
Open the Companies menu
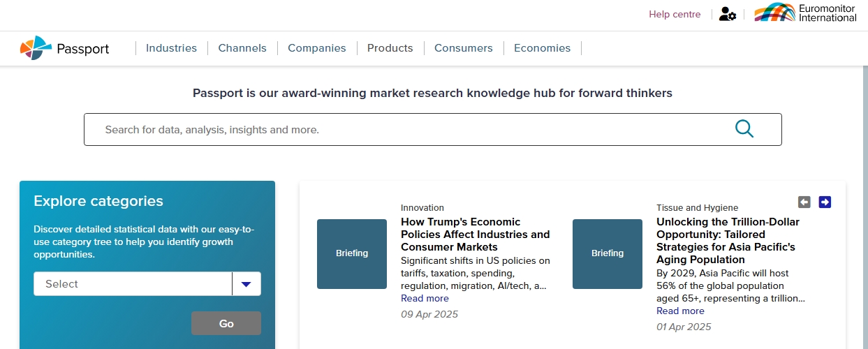317,48
